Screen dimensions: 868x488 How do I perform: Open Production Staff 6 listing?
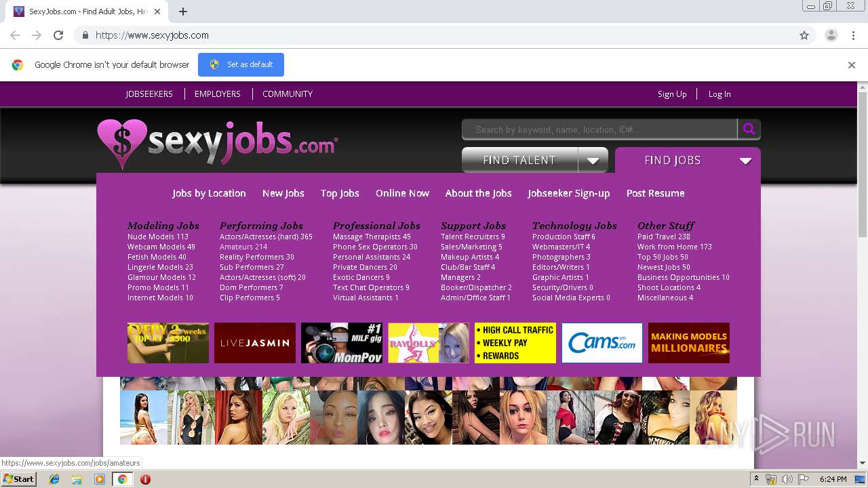click(x=564, y=237)
